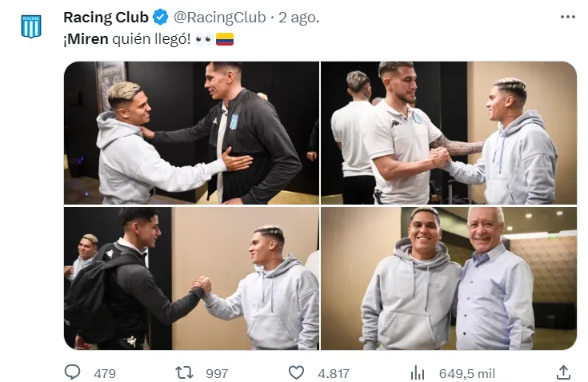
Task: Open photo with elderly man in blue shirt
Action: pyautogui.click(x=448, y=278)
